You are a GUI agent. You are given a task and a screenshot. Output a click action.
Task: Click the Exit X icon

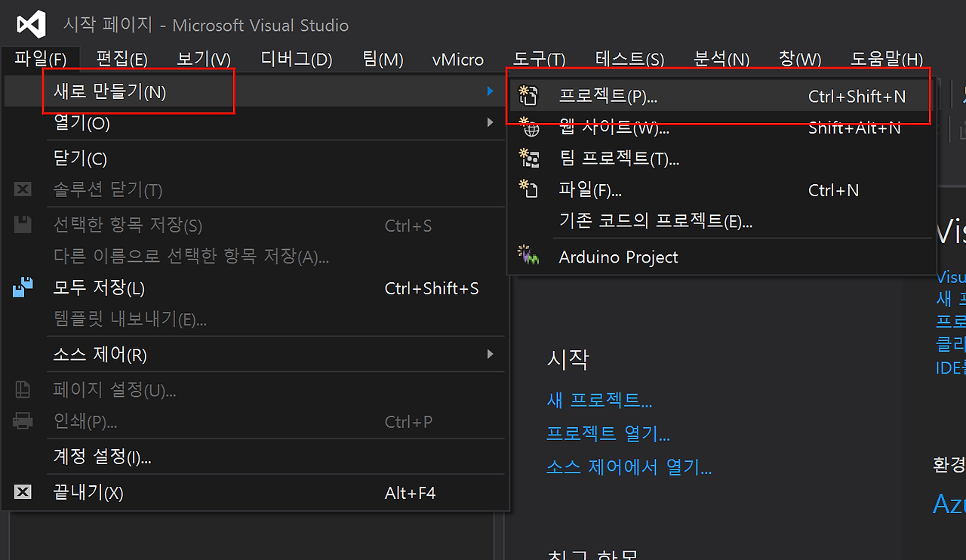tap(23, 492)
